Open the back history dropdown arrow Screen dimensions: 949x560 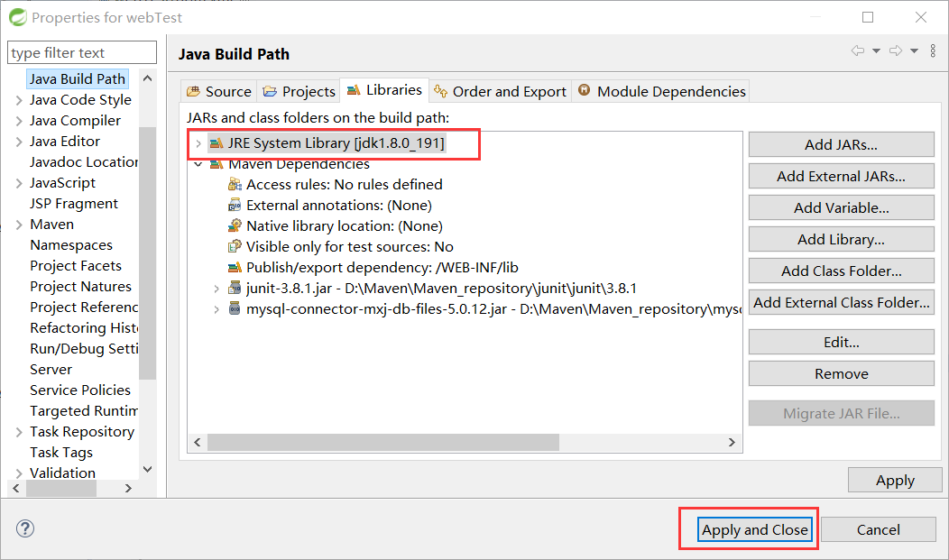[876, 50]
